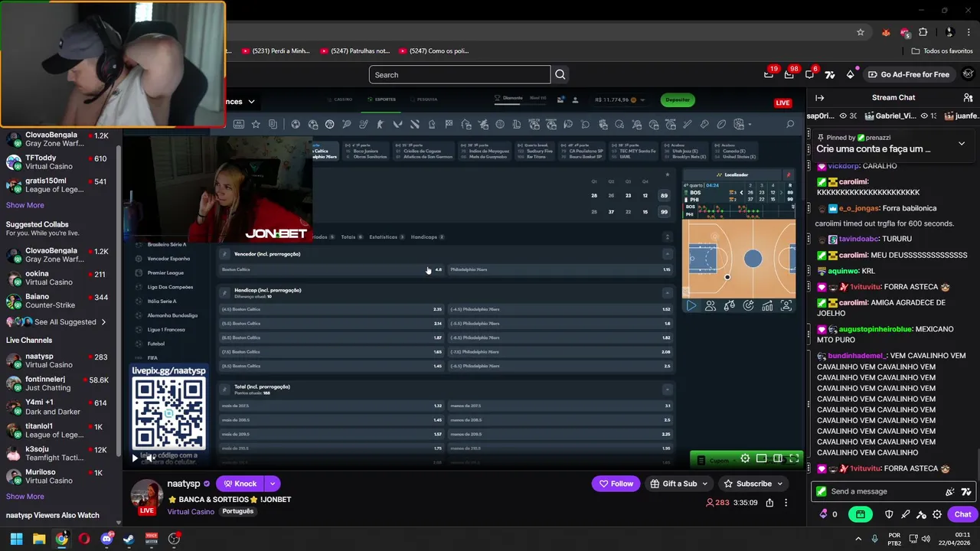Expand the Knock dropdown arrow
Image resolution: width=980 pixels, height=551 pixels.
[272, 484]
